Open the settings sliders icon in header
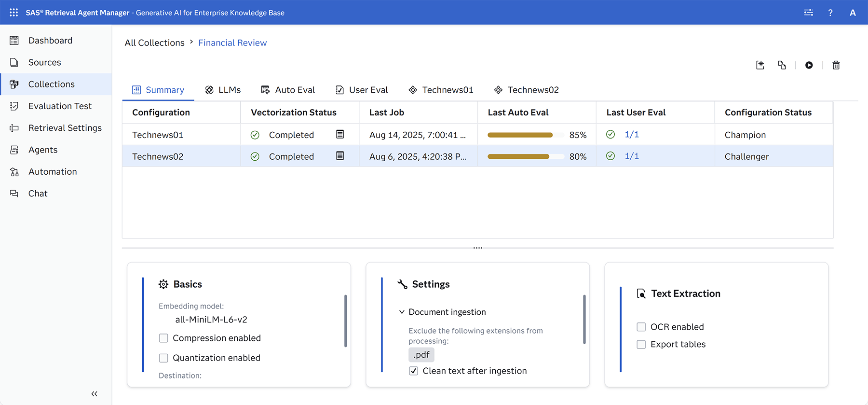868x405 pixels. click(809, 13)
